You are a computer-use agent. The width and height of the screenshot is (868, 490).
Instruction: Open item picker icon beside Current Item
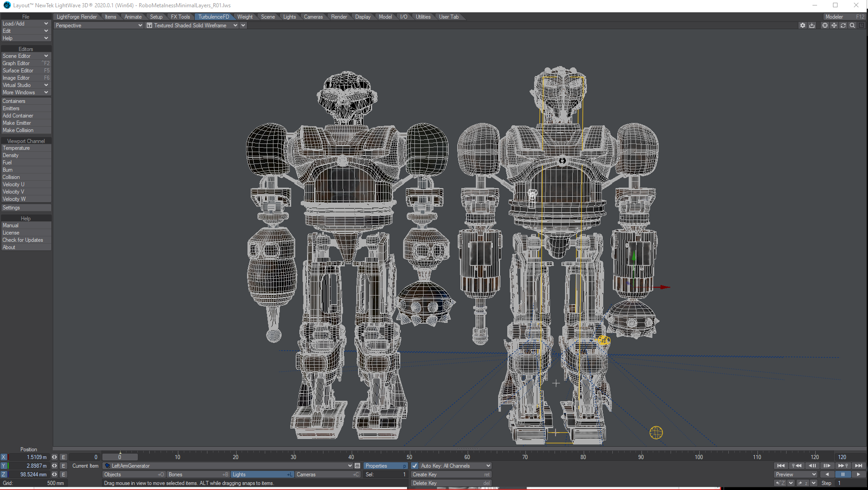pyautogui.click(x=358, y=466)
